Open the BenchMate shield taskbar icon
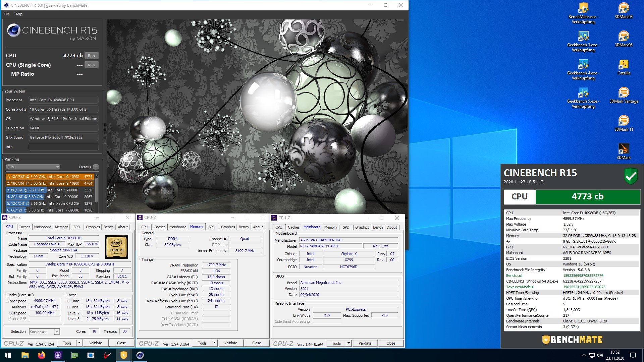644x362 pixels. point(124,355)
